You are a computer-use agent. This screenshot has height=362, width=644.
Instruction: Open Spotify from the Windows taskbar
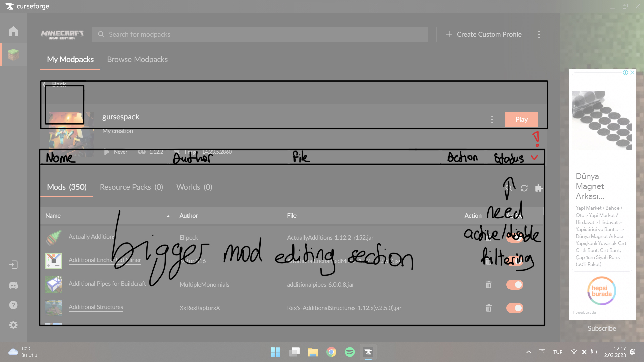coord(350,352)
